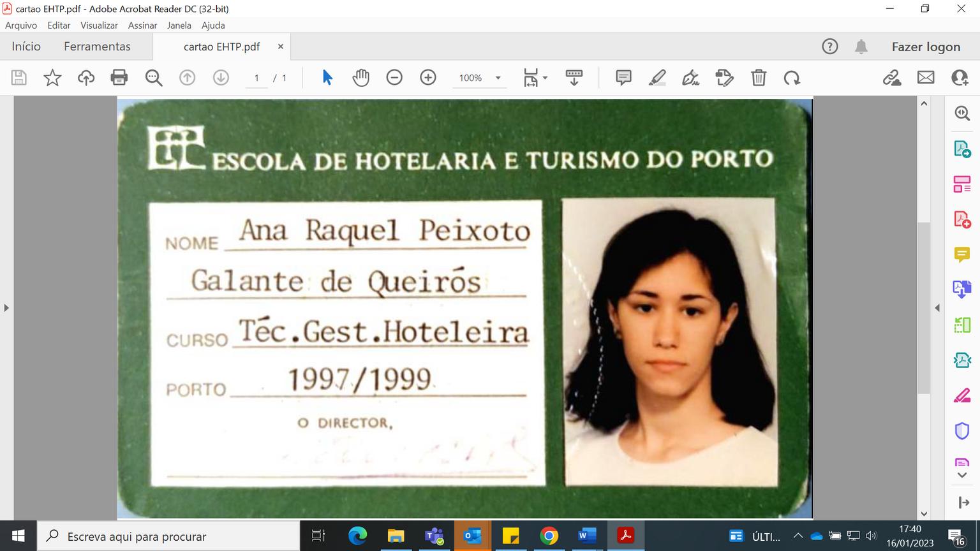Add a sticky note comment
Screen dimensions: 980x551
click(x=623, y=78)
